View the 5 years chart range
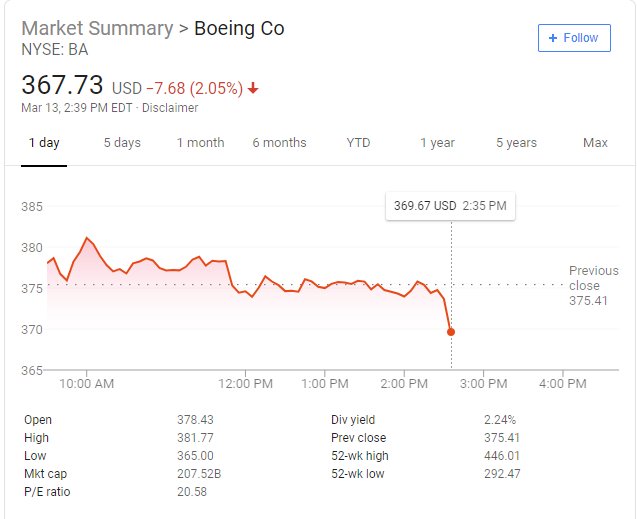The height and width of the screenshot is (519, 637). pos(516,143)
